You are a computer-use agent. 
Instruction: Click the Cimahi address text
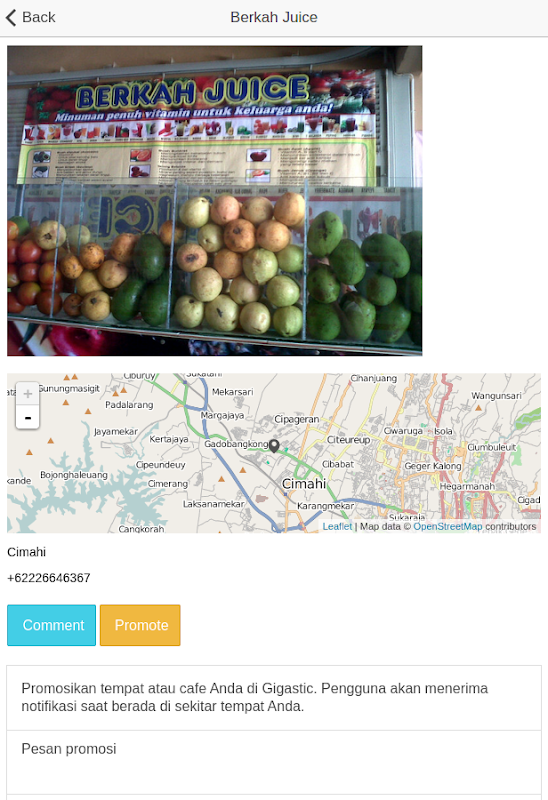27,552
